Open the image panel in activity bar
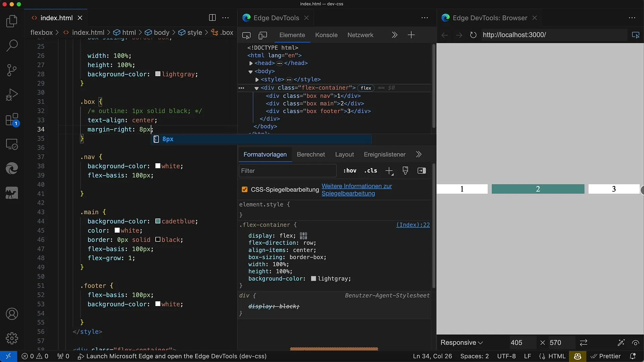 12,193
